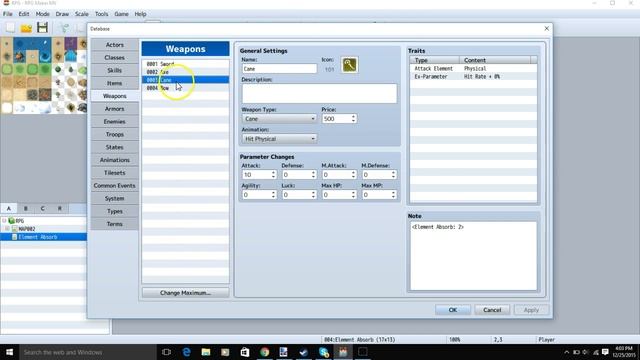The width and height of the screenshot is (640, 360).
Task: Decrease the Max MP parameter
Action: pyautogui.click(x=393, y=197)
